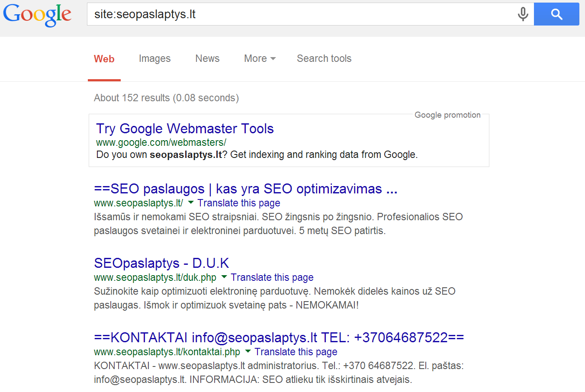
Task: Translate the duk.php result page
Action: coord(272,277)
